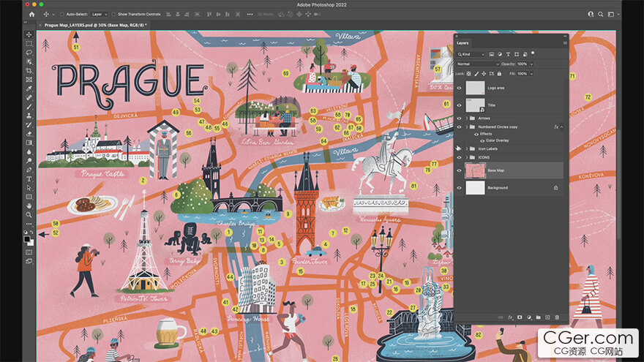Viewport: 644px width, 362px height.
Task: Select the Move tool in toolbar
Action: click(29, 34)
